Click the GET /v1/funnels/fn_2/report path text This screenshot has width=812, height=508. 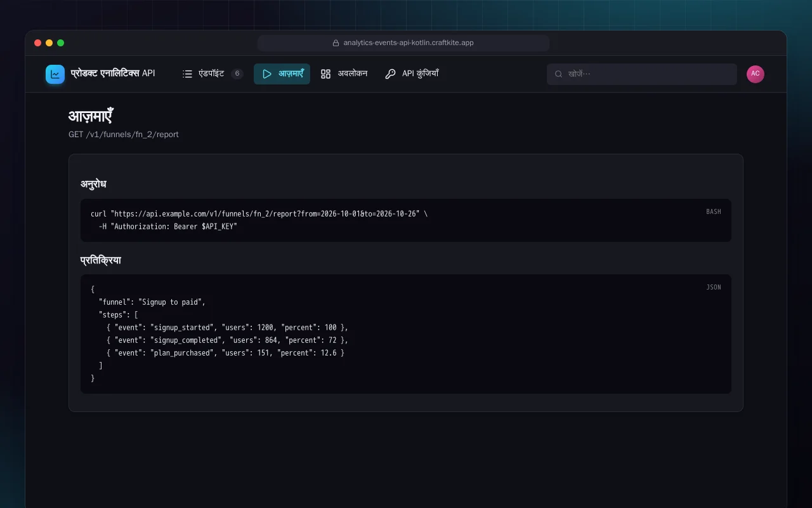pos(124,135)
